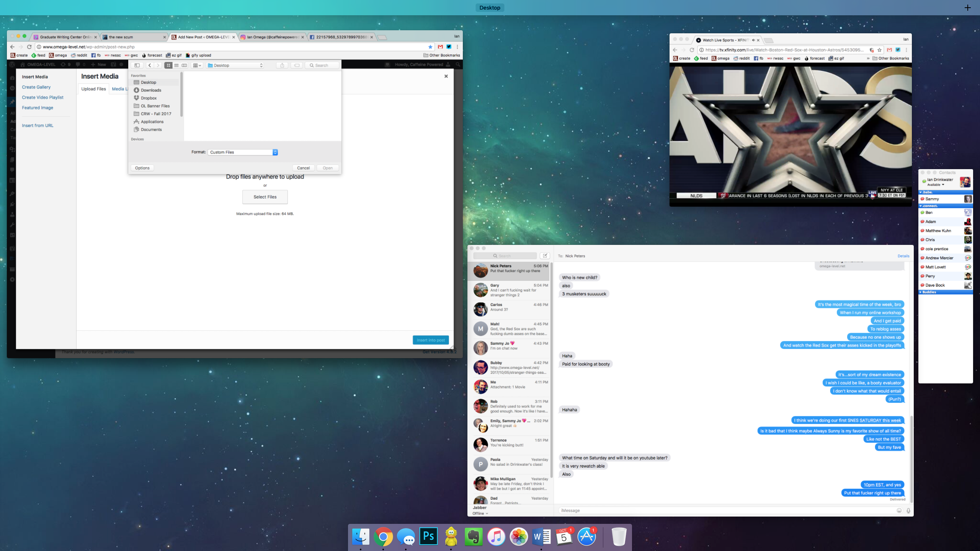Switch to the new scum tab
Image resolution: width=980 pixels, height=551 pixels.
[134, 37]
